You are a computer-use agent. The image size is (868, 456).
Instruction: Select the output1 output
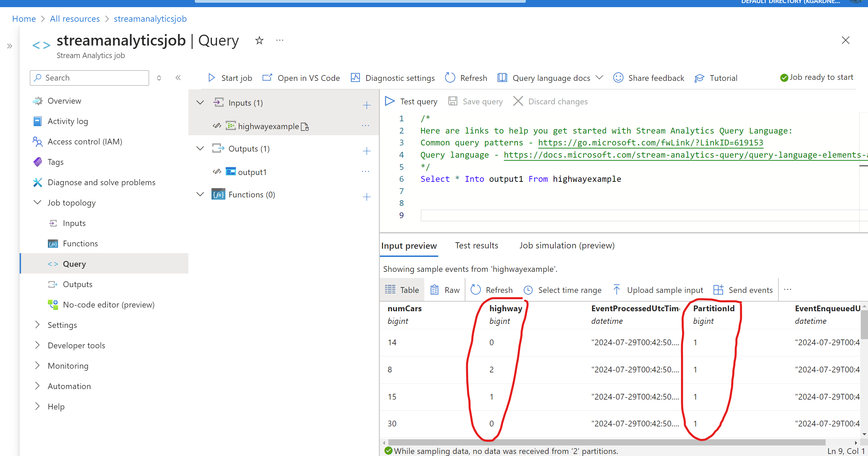click(252, 172)
